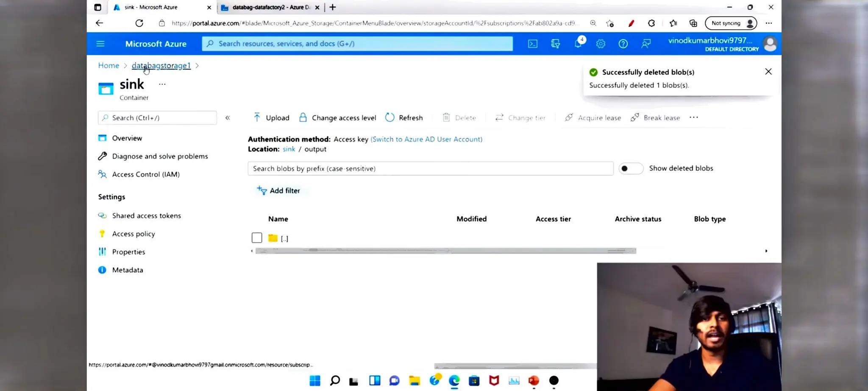Open Cloud Shell from the top bar

click(x=533, y=44)
